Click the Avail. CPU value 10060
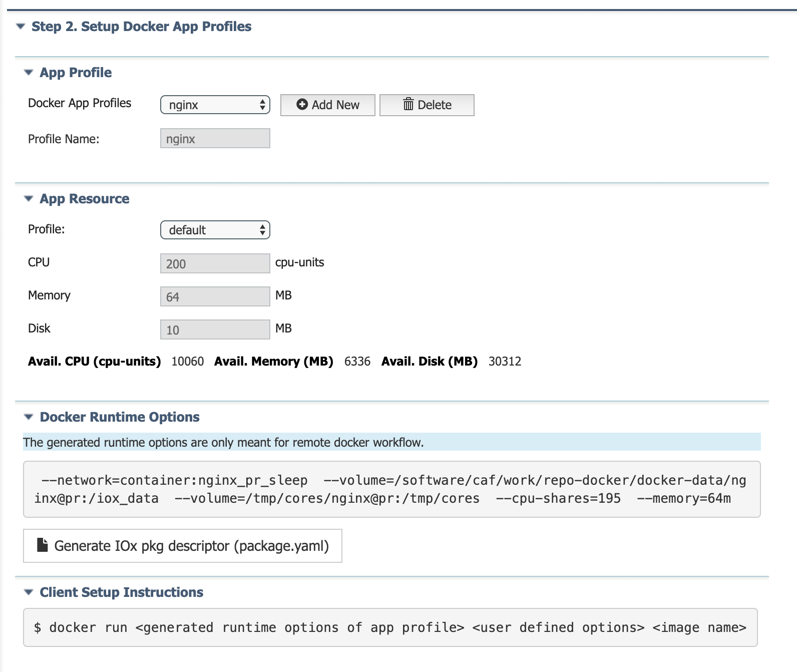This screenshot has width=797, height=672. click(188, 362)
